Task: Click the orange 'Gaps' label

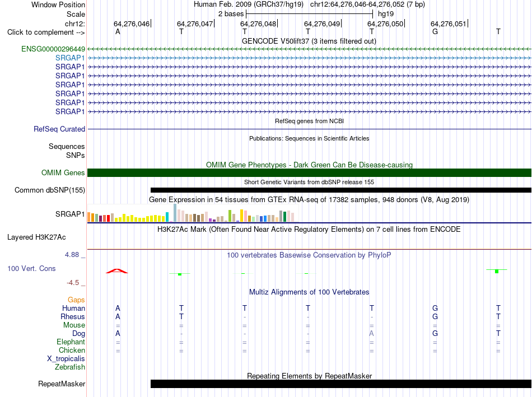Action: pyautogui.click(x=76, y=300)
